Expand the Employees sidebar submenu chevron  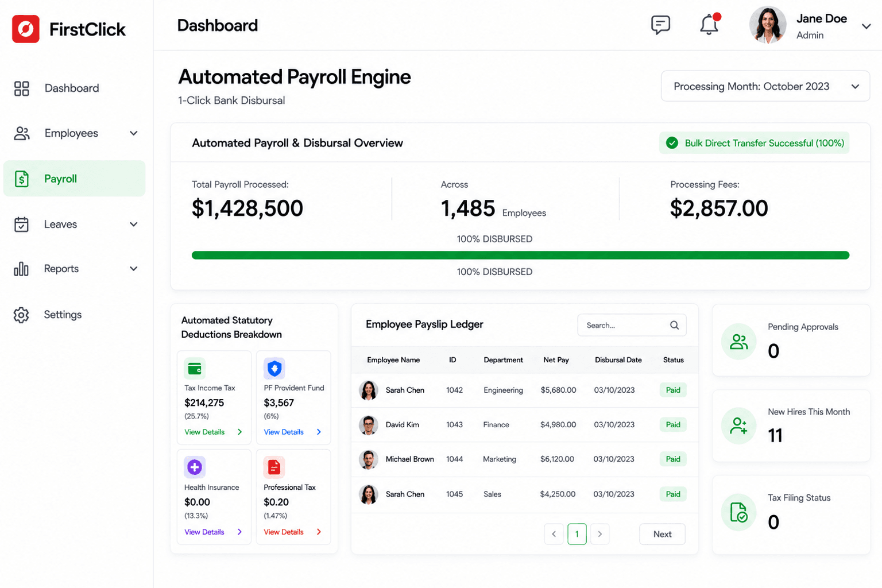click(x=134, y=133)
